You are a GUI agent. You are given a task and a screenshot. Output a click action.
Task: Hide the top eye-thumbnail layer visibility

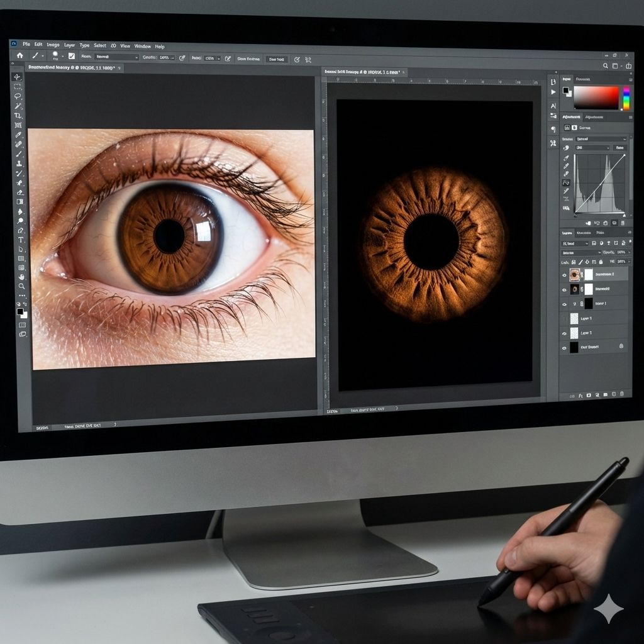[564, 275]
